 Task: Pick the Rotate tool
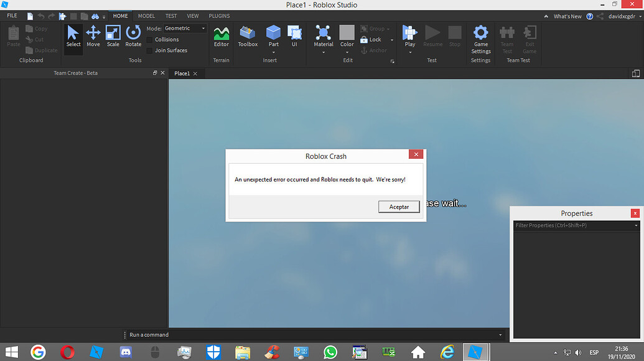[133, 37]
